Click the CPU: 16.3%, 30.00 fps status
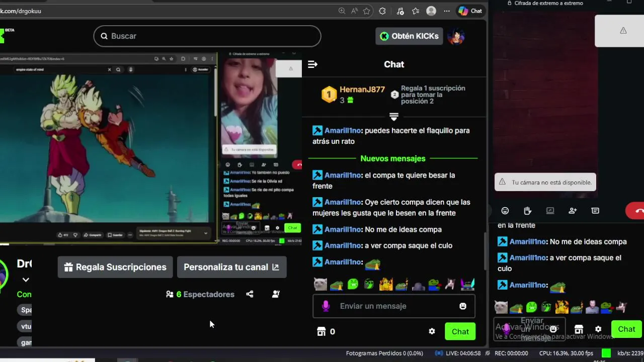 (x=566, y=353)
